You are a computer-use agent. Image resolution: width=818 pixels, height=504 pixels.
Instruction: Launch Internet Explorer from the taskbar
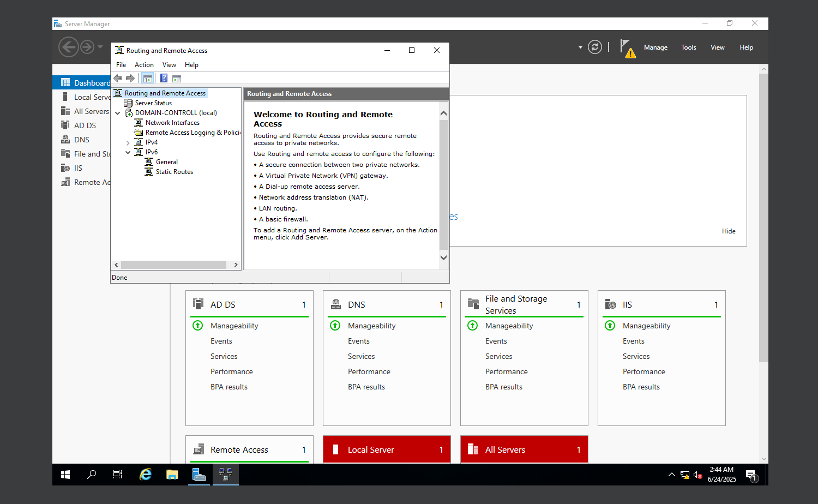(145, 475)
